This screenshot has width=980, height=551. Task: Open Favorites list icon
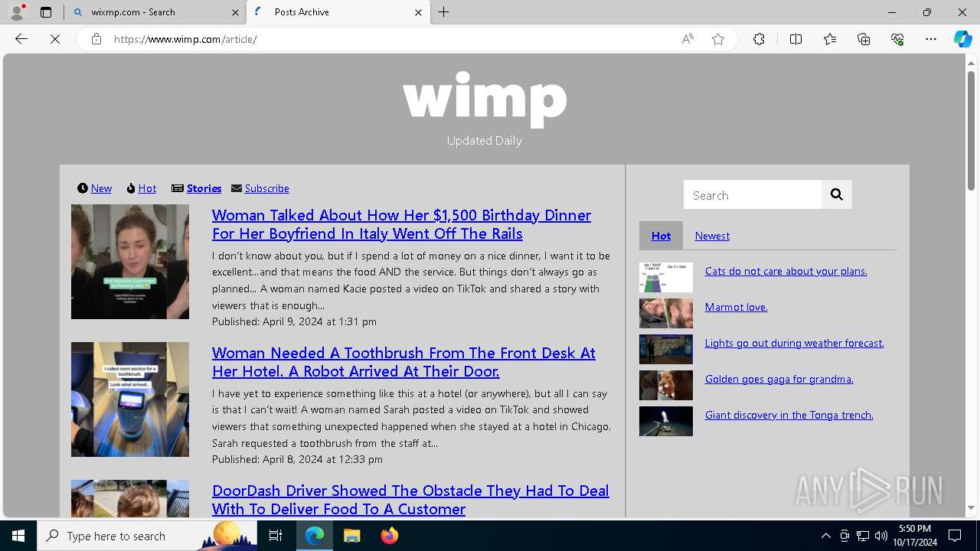(x=830, y=39)
